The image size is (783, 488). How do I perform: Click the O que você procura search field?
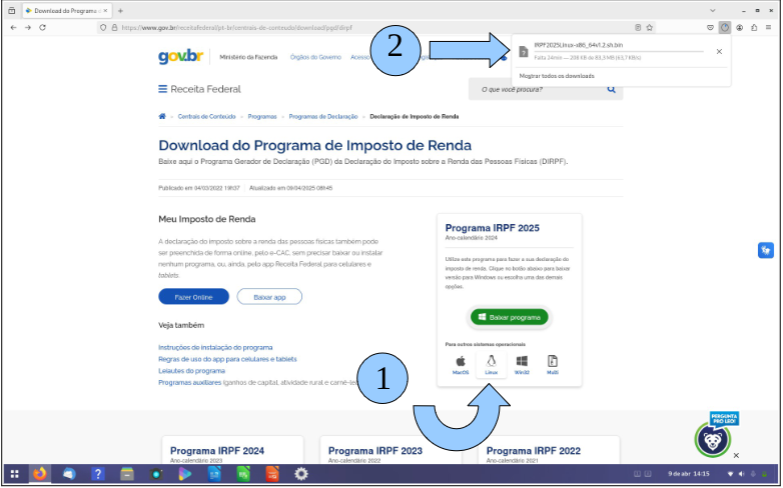point(539,89)
